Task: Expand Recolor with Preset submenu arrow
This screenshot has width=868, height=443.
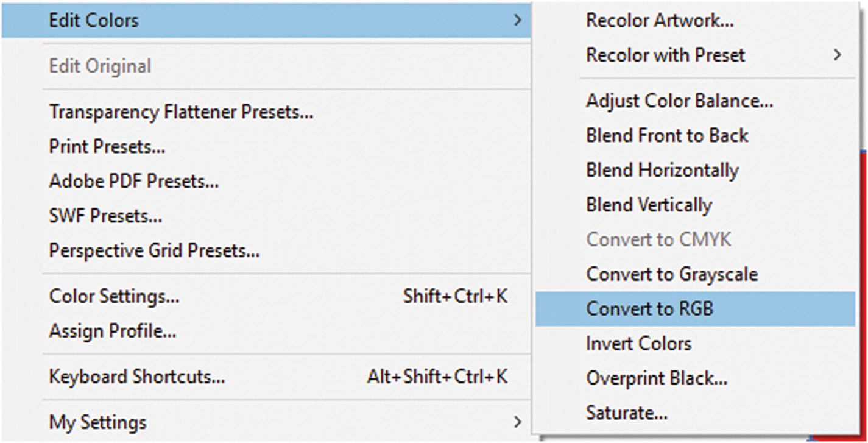Action: (838, 55)
